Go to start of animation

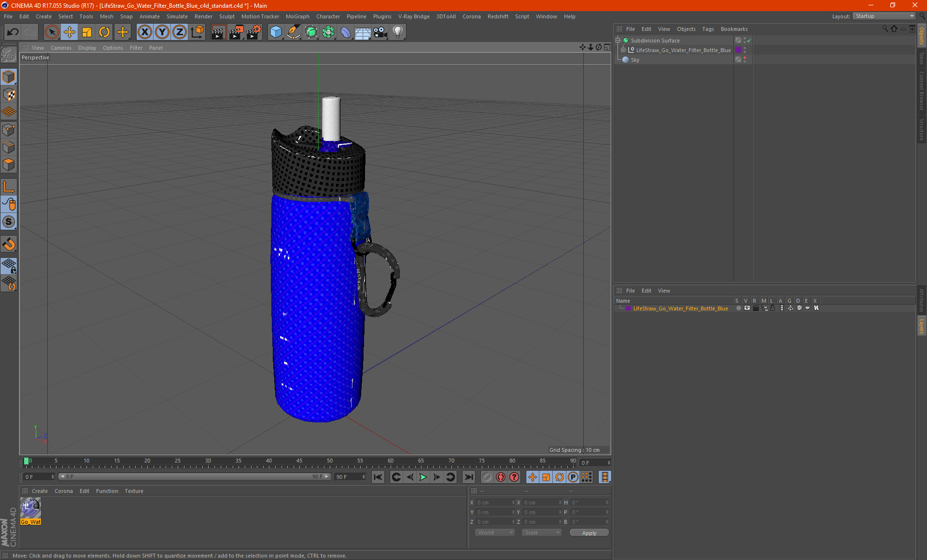click(378, 477)
